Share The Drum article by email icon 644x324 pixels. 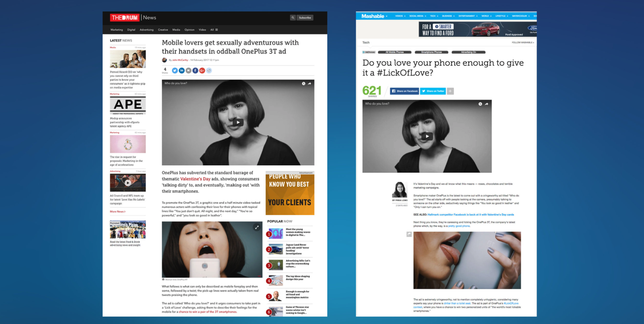(188, 70)
